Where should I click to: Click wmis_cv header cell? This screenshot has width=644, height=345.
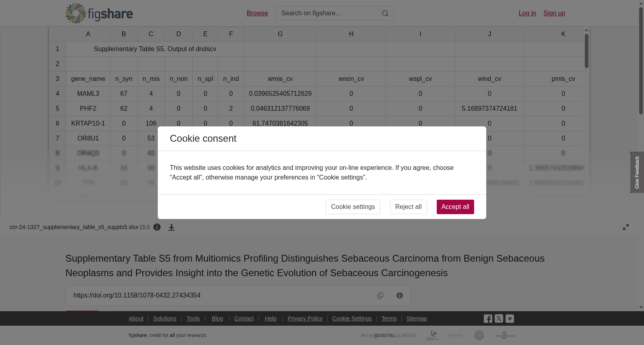(280, 79)
